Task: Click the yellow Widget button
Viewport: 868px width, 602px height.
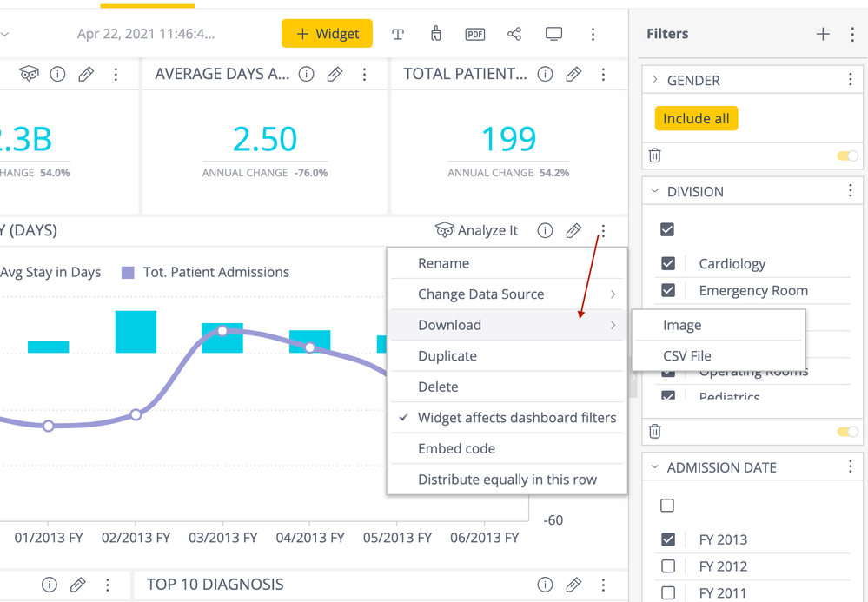Action: (x=328, y=34)
